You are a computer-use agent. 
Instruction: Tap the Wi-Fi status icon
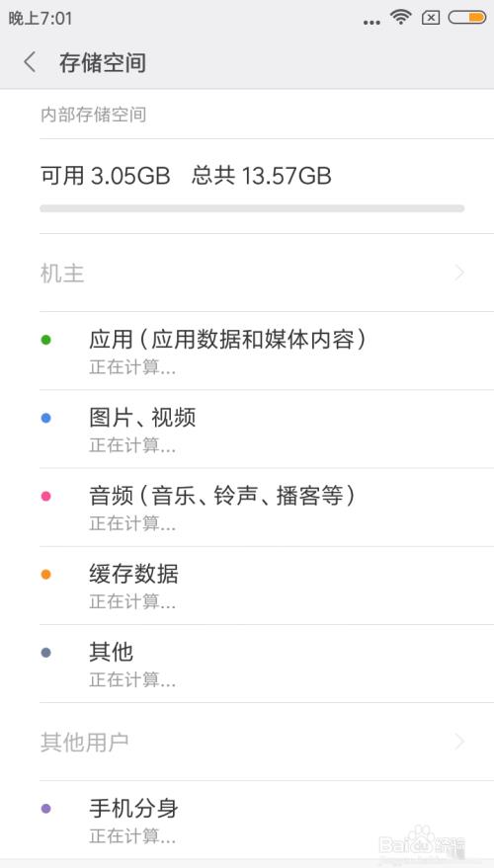(x=400, y=17)
